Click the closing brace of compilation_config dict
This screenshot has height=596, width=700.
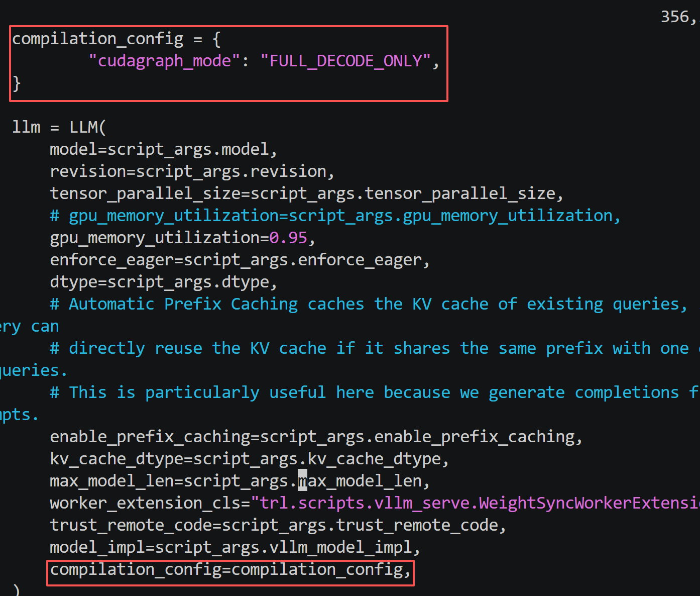pyautogui.click(x=17, y=83)
